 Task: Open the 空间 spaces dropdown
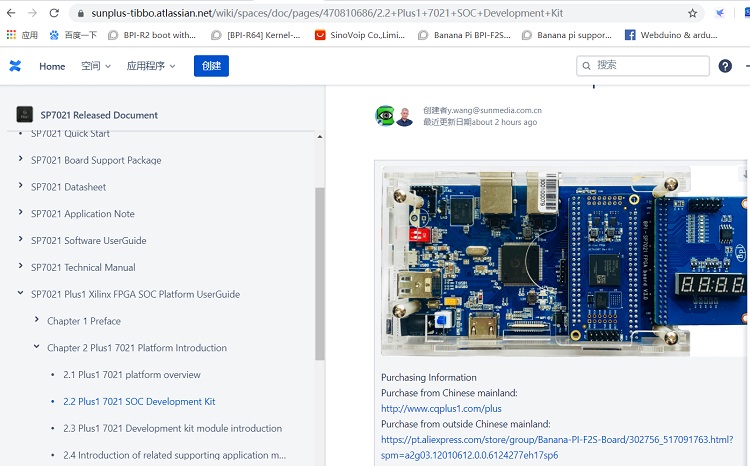(x=96, y=66)
